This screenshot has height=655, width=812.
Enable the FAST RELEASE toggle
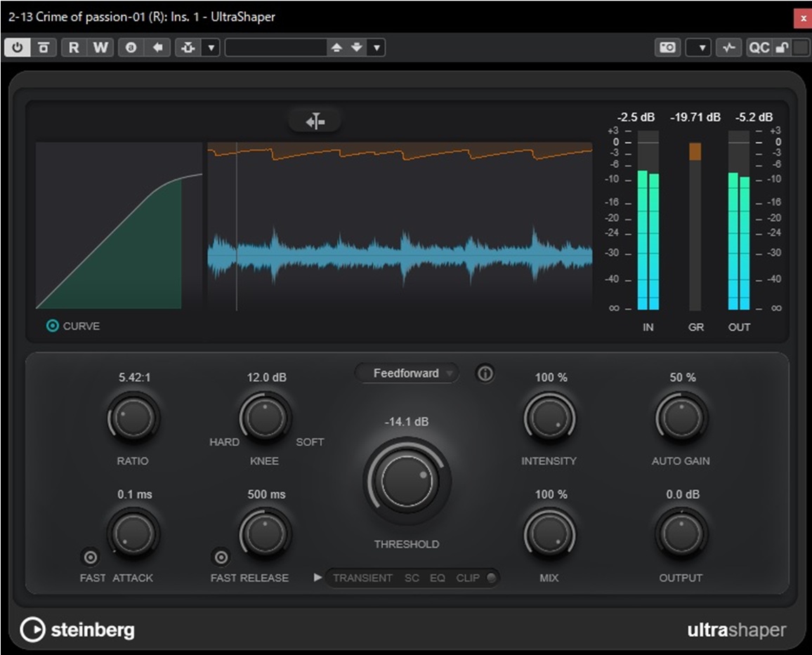pos(221,557)
